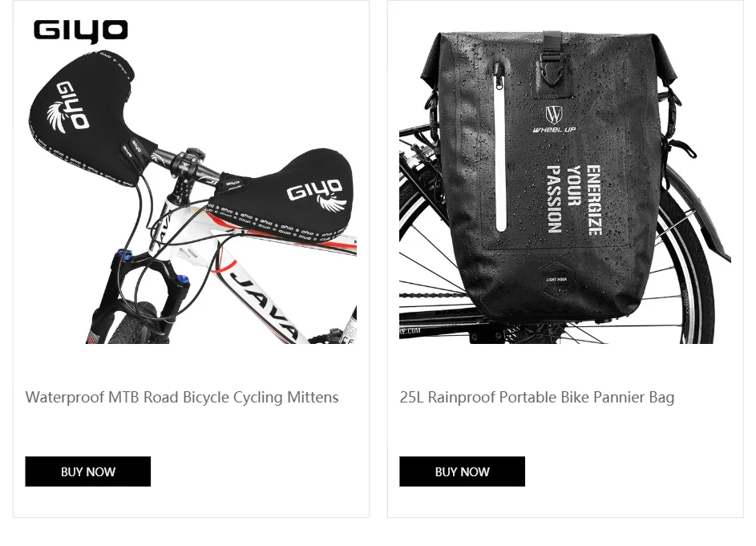Click Buy Now for pannier bag
The height and width of the screenshot is (546, 756).
pyautogui.click(x=462, y=471)
